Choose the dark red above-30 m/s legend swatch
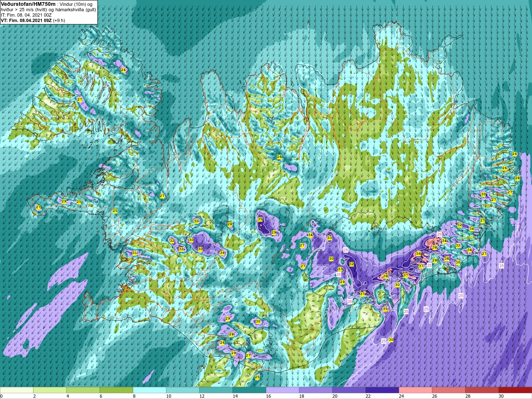 tap(515, 390)
